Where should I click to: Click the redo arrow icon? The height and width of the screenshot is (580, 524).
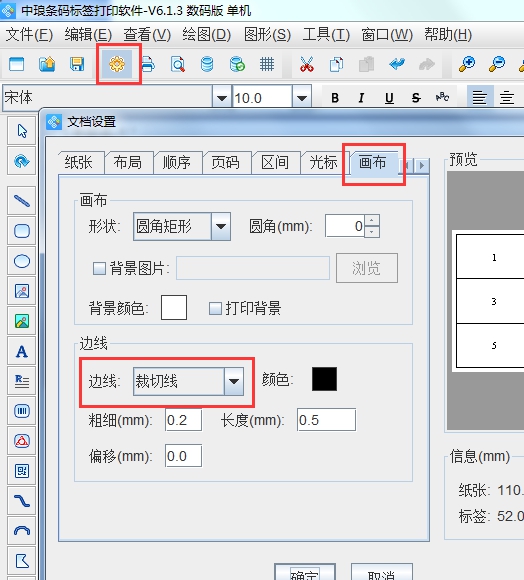click(x=427, y=64)
